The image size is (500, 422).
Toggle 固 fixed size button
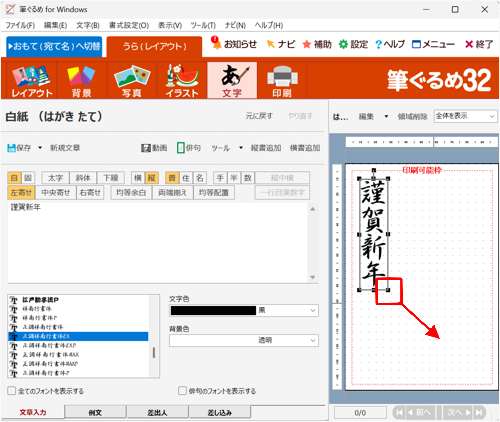click(x=28, y=178)
